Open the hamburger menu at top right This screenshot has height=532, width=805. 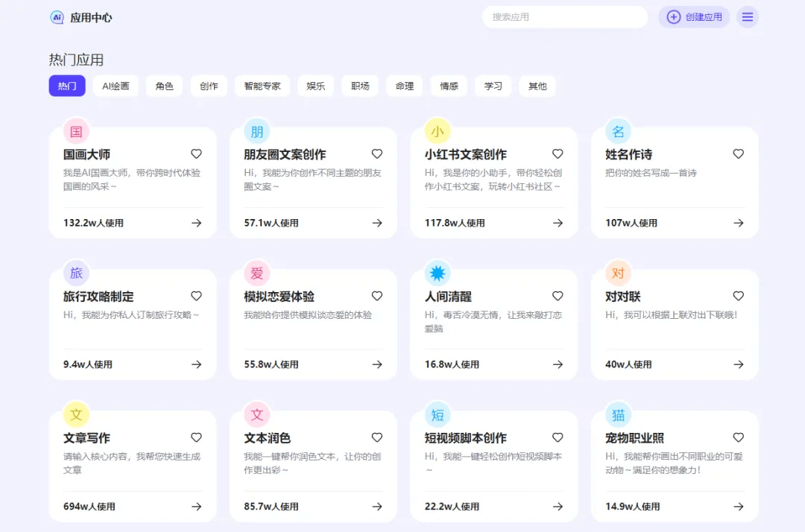[x=748, y=16]
